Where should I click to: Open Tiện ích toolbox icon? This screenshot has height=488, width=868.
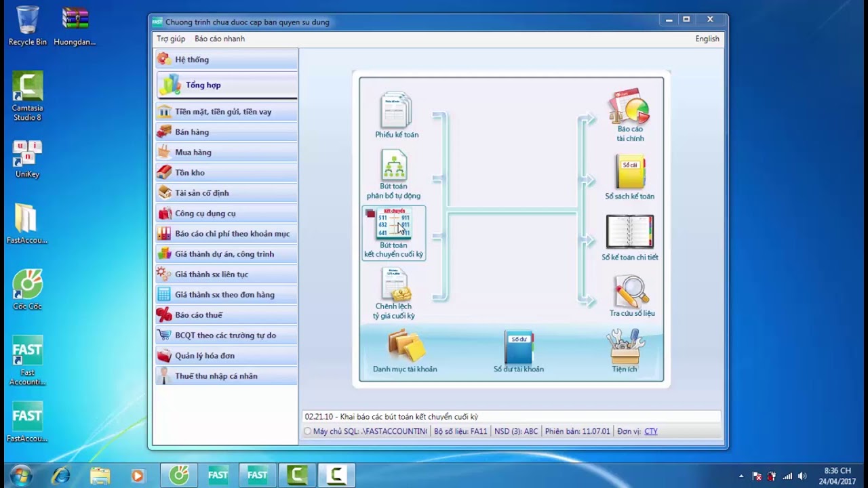point(625,346)
